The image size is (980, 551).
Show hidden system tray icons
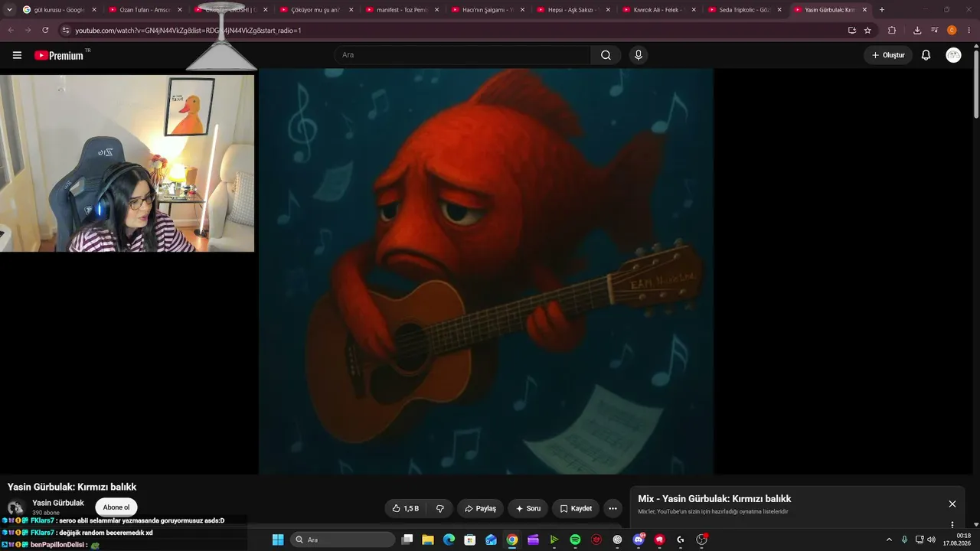coord(889,540)
